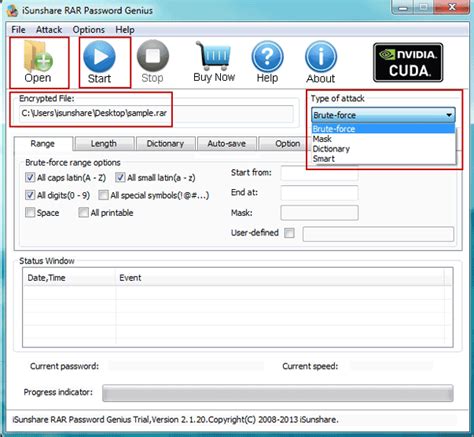This screenshot has width=474, height=437.
Task: Maximize the RAR Password Genius window
Action: tap(424, 7)
